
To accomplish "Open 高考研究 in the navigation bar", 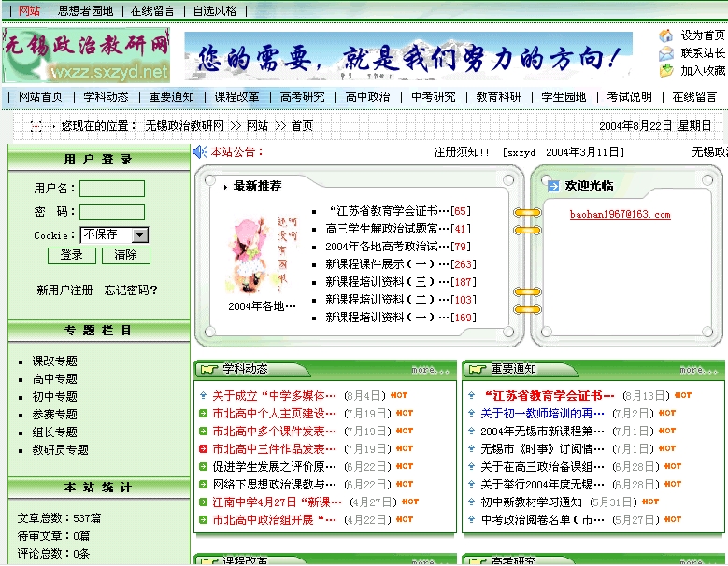I will click(x=302, y=97).
